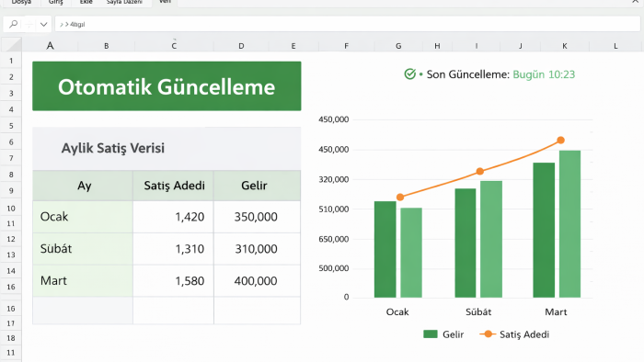Click the green check status icon by Son Güncelleme

tap(409, 74)
